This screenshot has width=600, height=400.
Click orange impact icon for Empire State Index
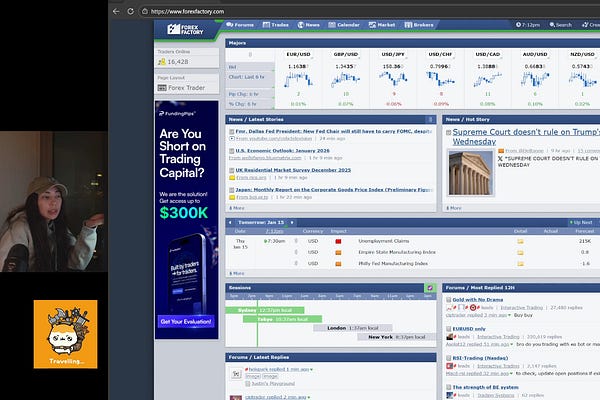click(338, 253)
